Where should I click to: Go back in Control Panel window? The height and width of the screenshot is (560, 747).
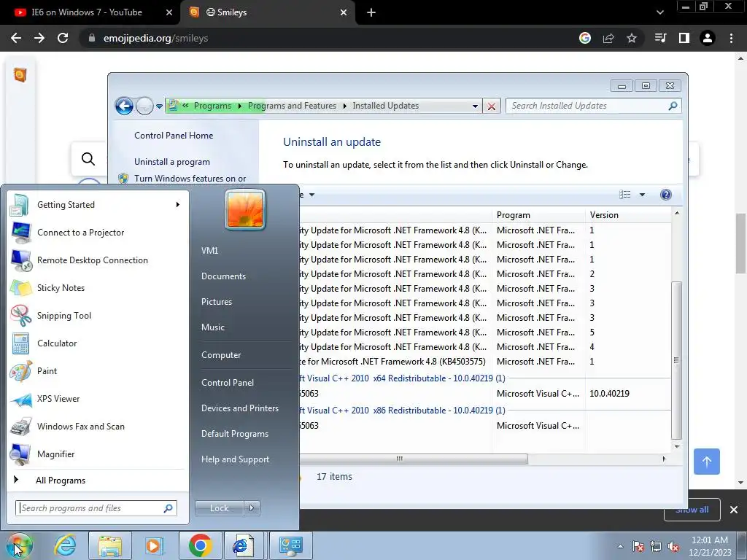(x=124, y=106)
